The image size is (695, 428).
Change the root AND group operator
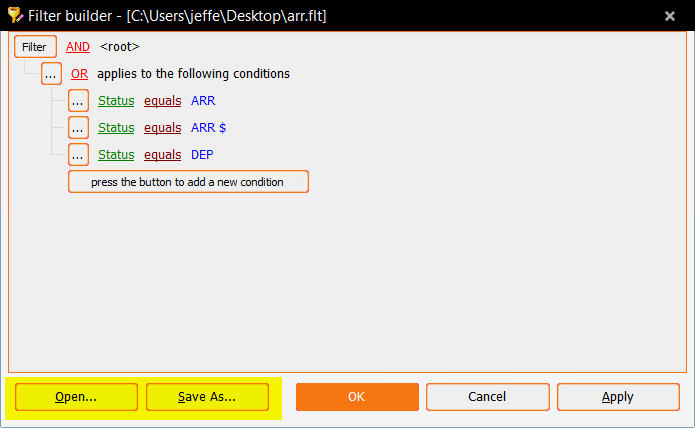point(78,47)
